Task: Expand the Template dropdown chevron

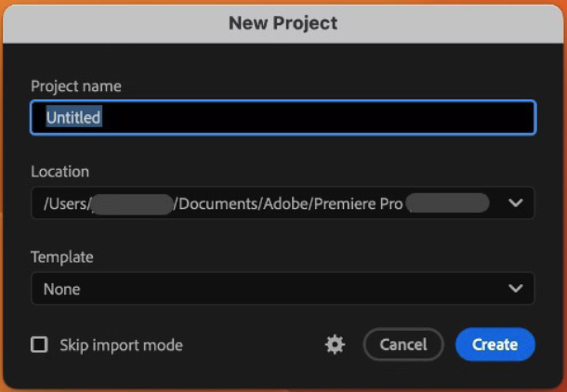Action: 516,289
